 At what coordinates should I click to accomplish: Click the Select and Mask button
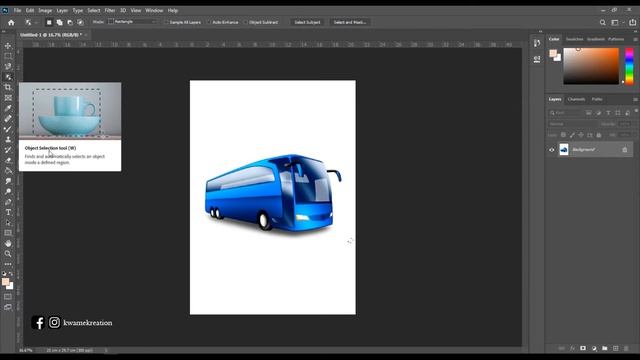[349, 22]
